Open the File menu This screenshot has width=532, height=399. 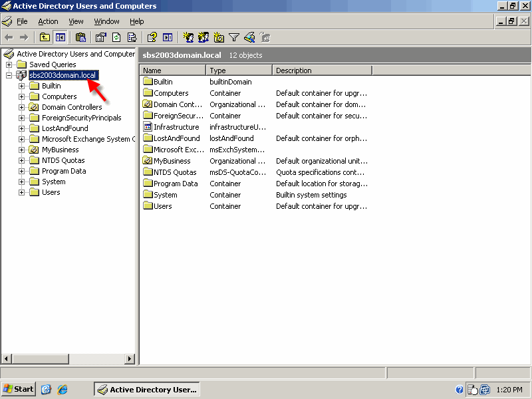coord(22,21)
